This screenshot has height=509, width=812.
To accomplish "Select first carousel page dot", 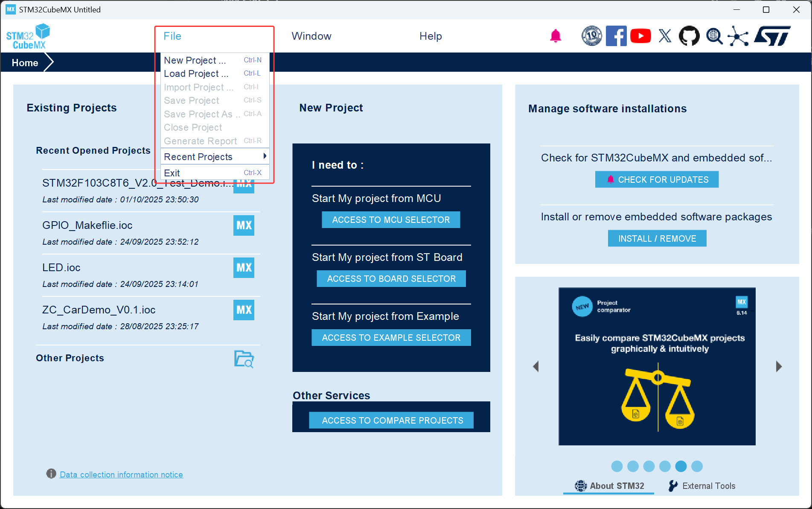I will (x=617, y=466).
